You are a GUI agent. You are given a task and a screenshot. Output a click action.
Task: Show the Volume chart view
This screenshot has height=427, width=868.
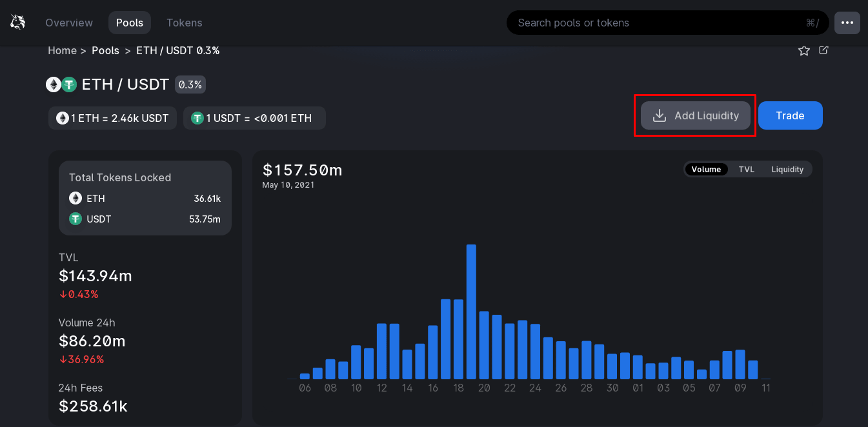[707, 170]
